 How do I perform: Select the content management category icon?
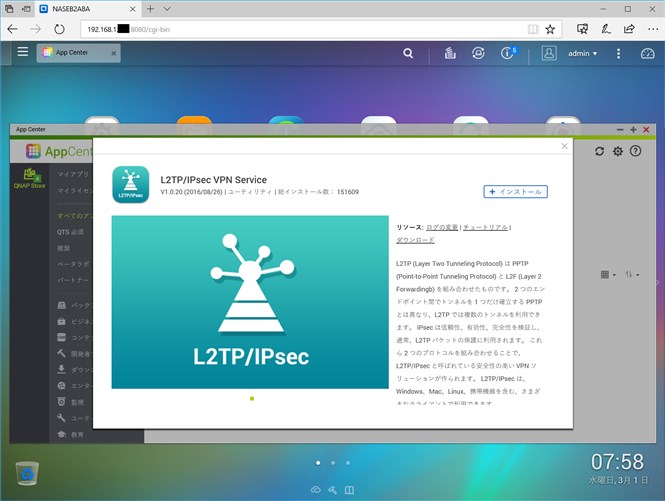(62, 337)
